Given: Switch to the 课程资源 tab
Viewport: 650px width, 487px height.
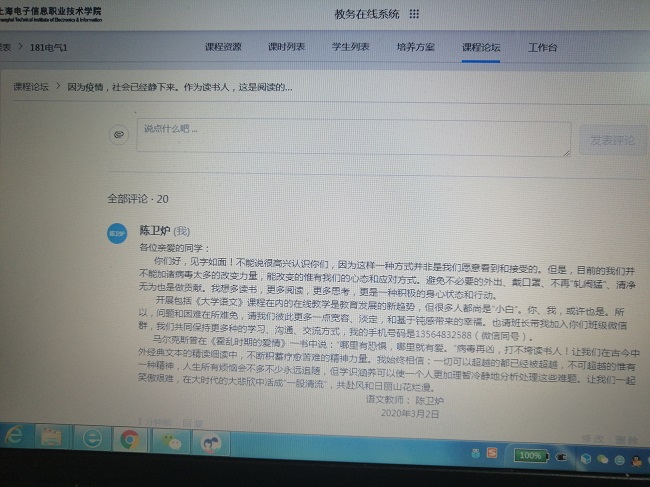Looking at the screenshot, I should coord(223,47).
